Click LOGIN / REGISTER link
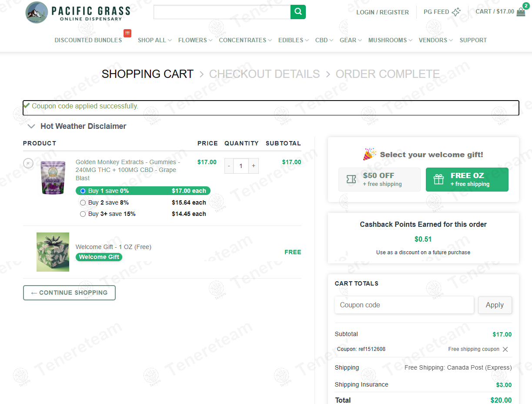This screenshot has width=532, height=404. (x=383, y=12)
